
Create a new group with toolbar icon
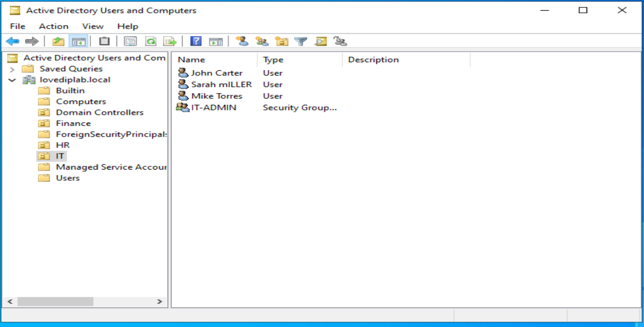coord(261,41)
